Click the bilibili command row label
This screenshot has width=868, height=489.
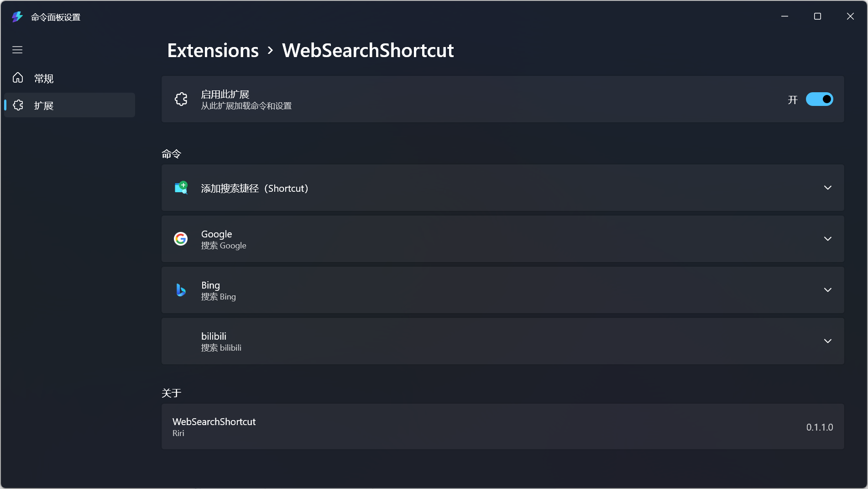214,337
